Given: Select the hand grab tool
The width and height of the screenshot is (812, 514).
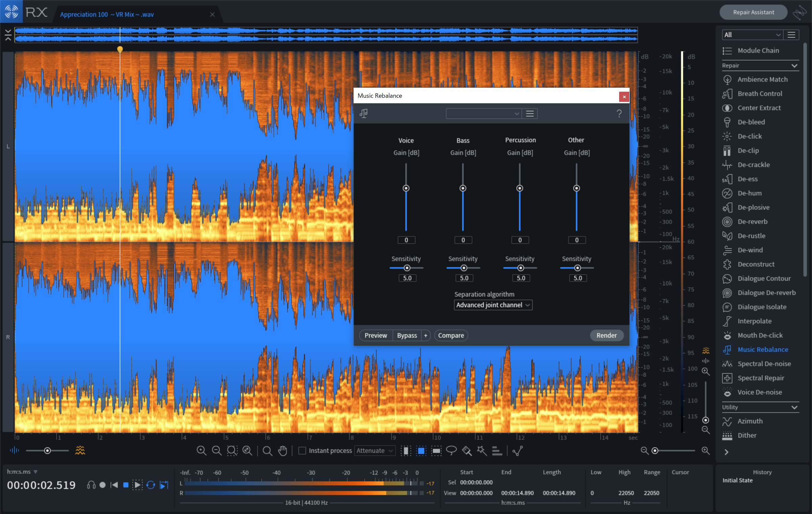Looking at the screenshot, I should point(283,451).
